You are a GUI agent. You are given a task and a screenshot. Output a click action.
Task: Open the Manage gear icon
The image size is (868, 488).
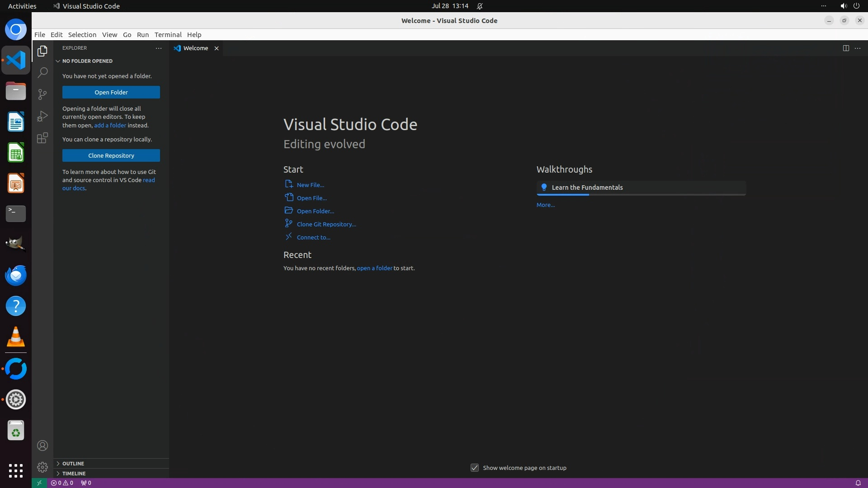click(42, 467)
